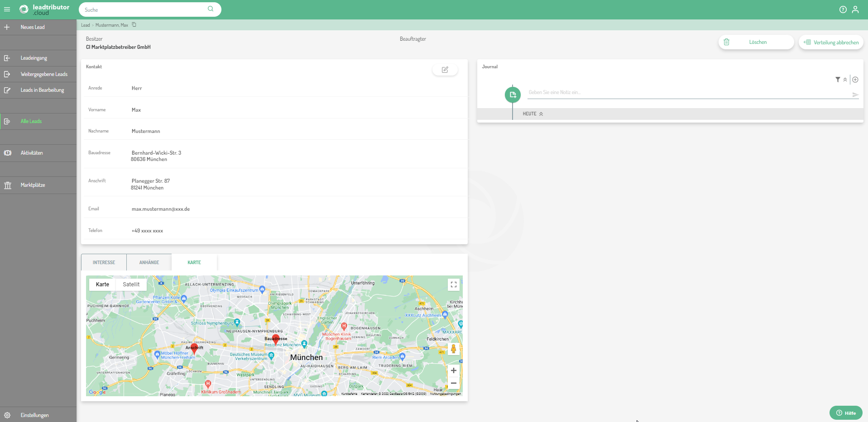Click the Suche search field
Image resolution: width=868 pixels, height=422 pixels.
click(145, 9)
